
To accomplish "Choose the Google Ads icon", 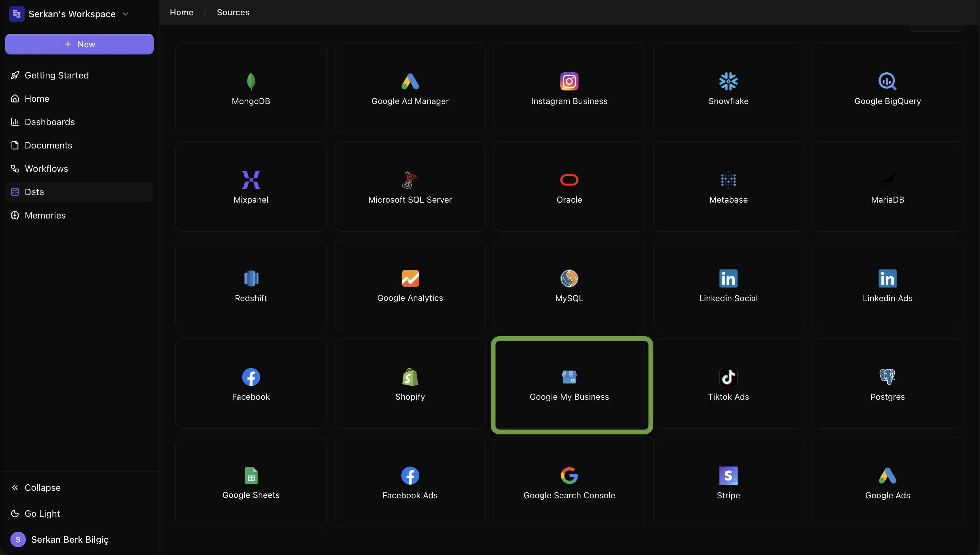I will click(887, 475).
